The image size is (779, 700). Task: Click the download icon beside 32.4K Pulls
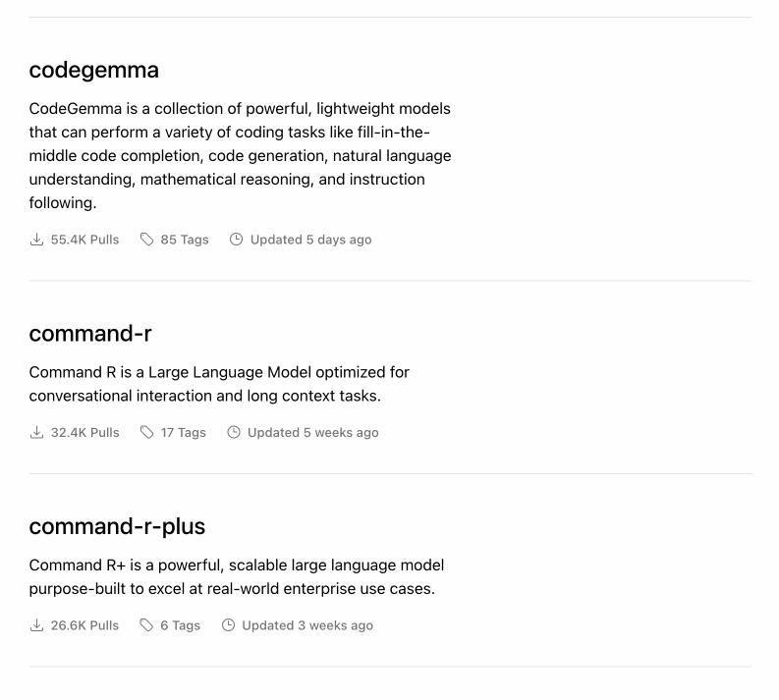[x=37, y=432]
